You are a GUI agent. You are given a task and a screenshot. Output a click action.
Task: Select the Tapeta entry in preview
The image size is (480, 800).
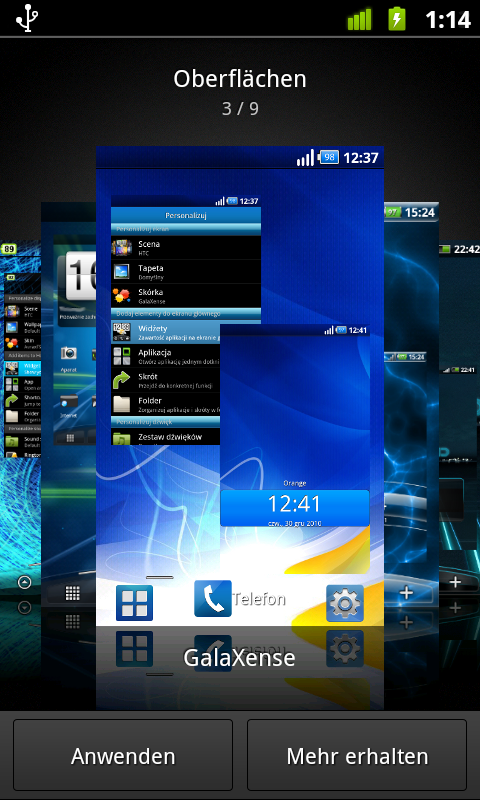(186, 271)
